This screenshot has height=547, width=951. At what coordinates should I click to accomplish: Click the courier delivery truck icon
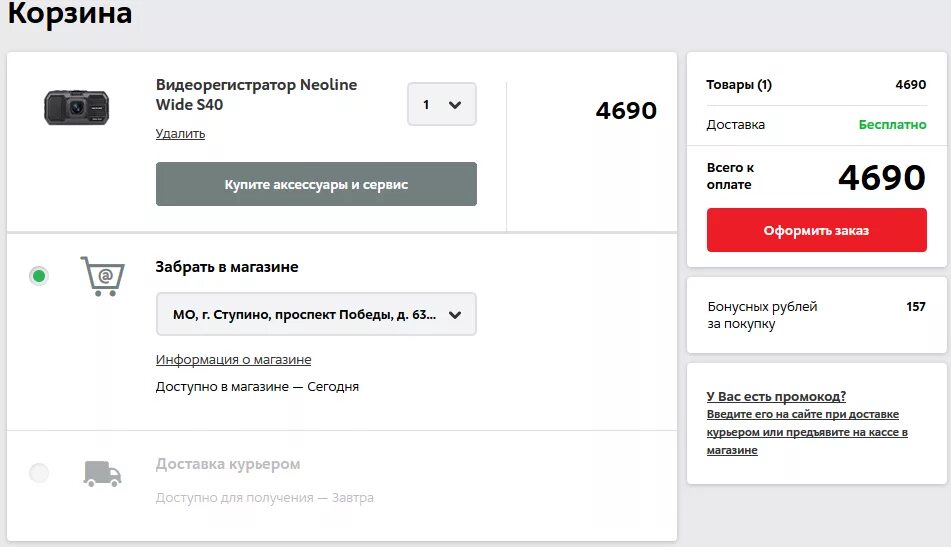(x=102, y=474)
